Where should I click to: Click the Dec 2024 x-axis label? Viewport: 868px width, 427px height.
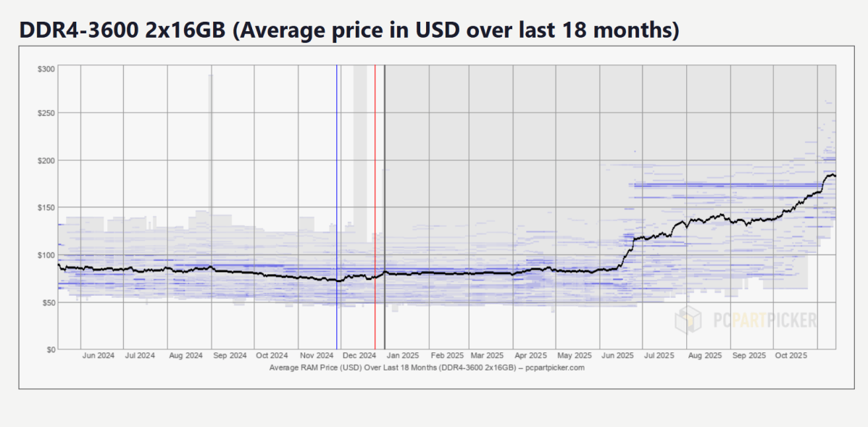(359, 356)
